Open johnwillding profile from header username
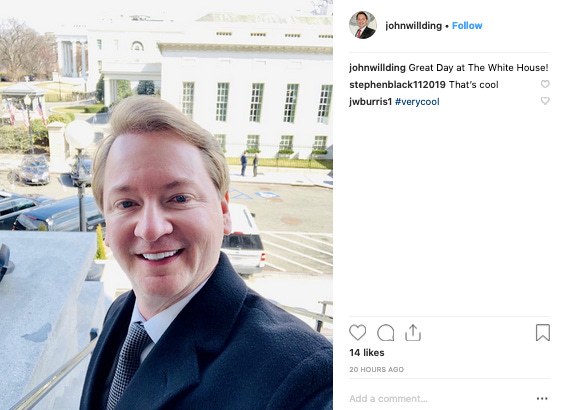Image resolution: width=564 pixels, height=410 pixels. (413, 26)
